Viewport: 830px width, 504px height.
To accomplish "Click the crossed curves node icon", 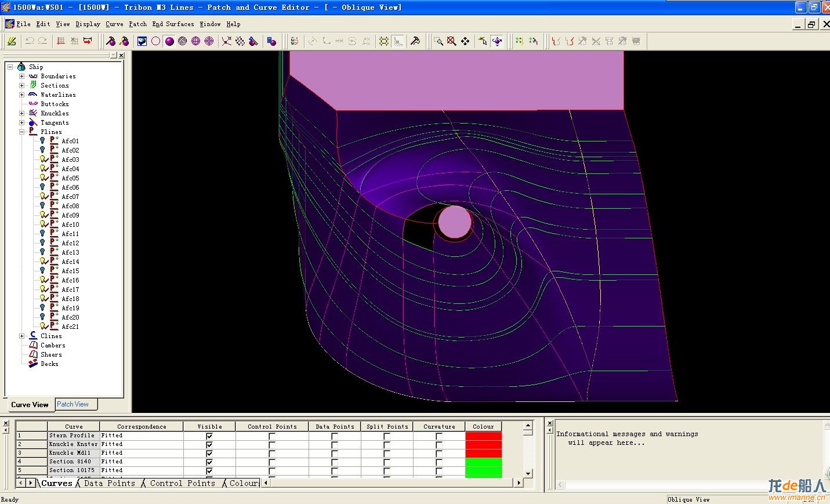I will click(226, 41).
